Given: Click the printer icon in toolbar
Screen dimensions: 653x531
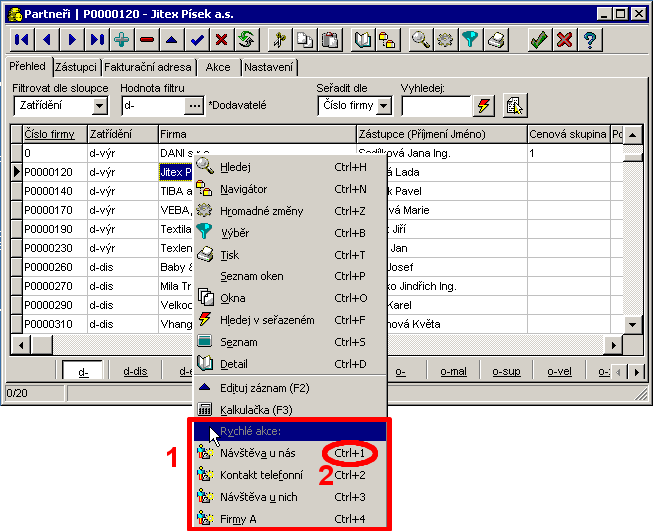Looking at the screenshot, I should [x=496, y=40].
